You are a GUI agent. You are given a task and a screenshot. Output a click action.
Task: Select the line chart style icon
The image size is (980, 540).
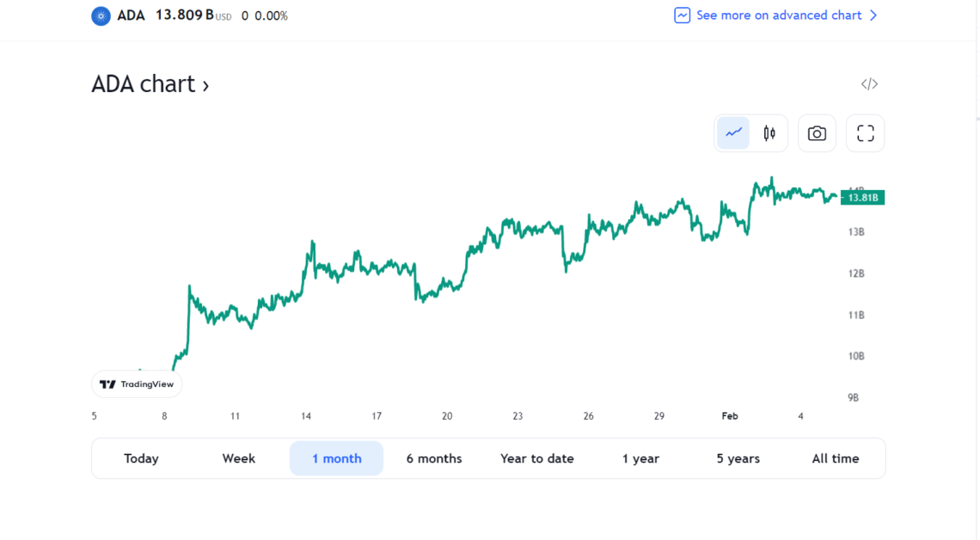click(x=733, y=133)
